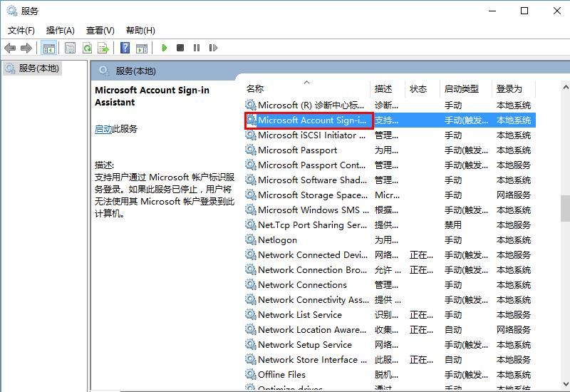The width and height of the screenshot is (570, 392).
Task: Select Network Location Aware... service
Action: coord(390,329)
